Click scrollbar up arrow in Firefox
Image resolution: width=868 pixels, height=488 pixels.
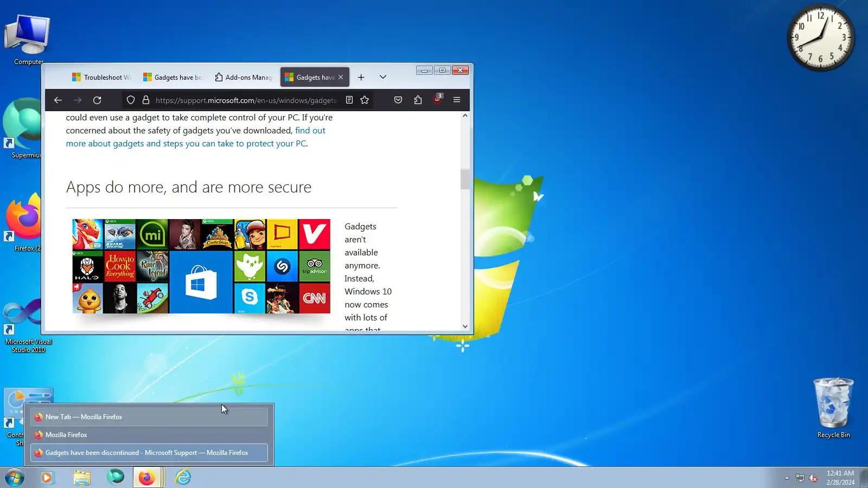point(465,115)
